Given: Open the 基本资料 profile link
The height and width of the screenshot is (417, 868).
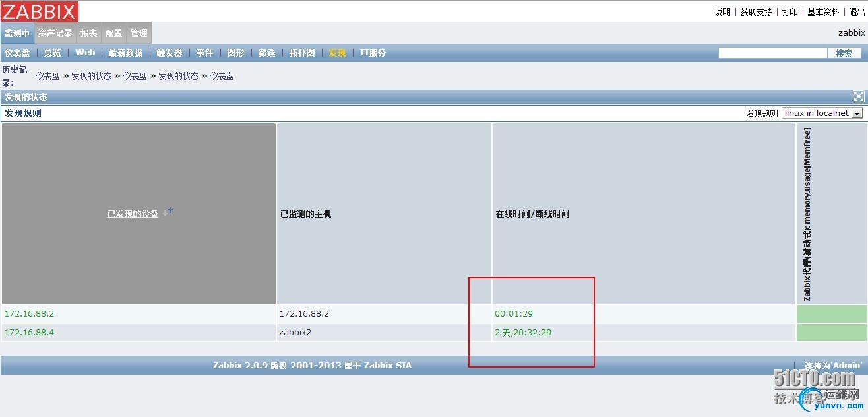Looking at the screenshot, I should [824, 12].
